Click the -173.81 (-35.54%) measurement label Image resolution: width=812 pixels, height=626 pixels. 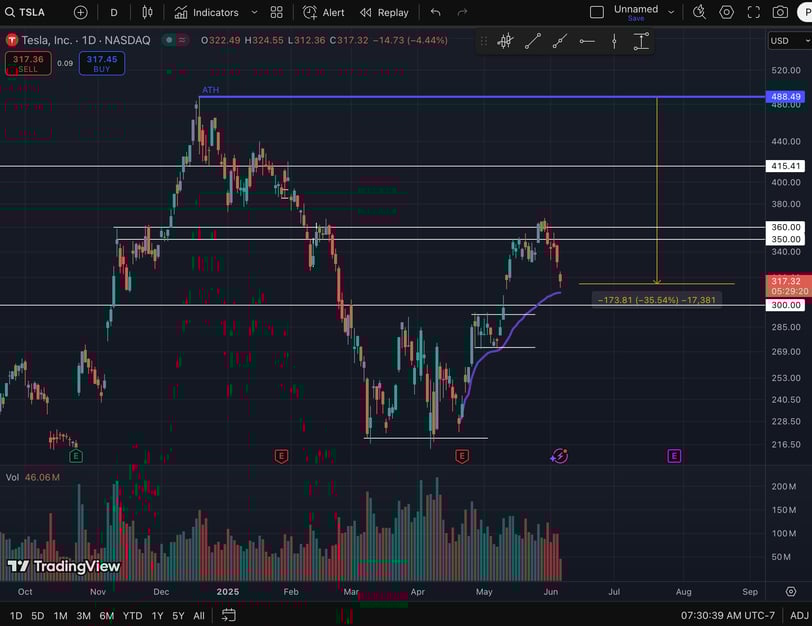pos(657,300)
